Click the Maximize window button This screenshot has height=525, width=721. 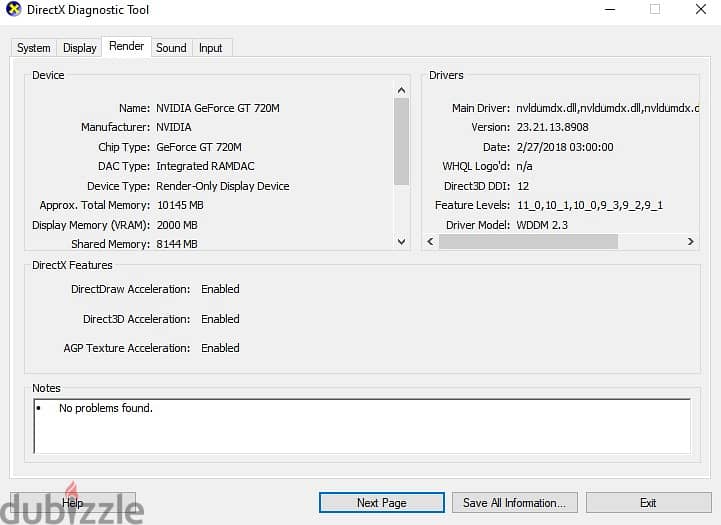655,10
